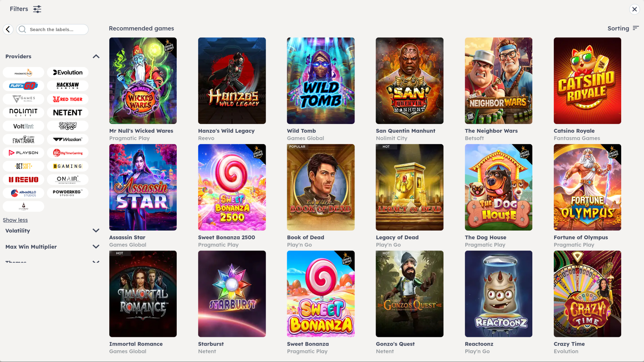
Task: Open the Book of Dead game thumbnail
Action: click(321, 187)
